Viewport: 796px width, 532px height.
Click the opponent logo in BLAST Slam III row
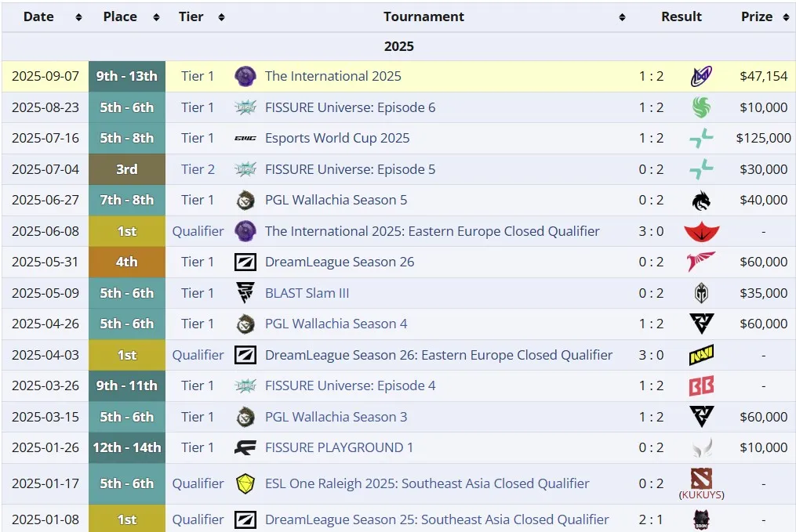pos(702,293)
